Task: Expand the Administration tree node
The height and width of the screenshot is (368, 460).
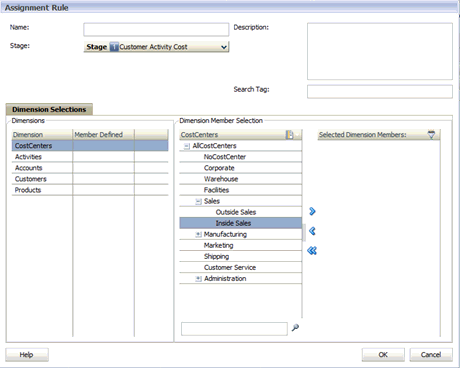Action: coord(198,279)
